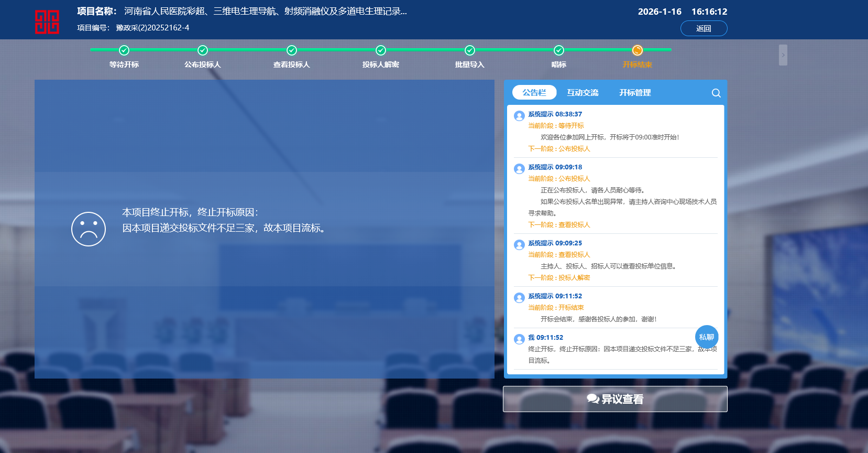Open the 异议查看 button
868x453 pixels.
pyautogui.click(x=615, y=399)
